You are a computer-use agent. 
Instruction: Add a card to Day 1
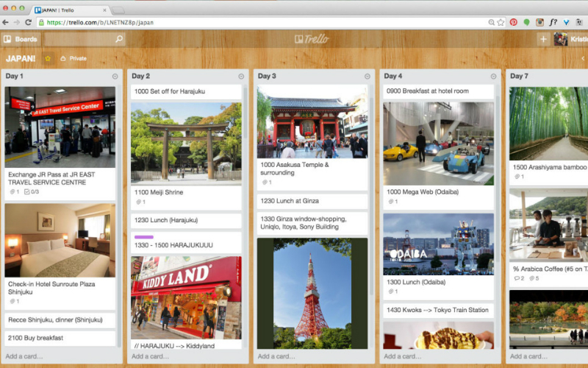[x=24, y=356]
